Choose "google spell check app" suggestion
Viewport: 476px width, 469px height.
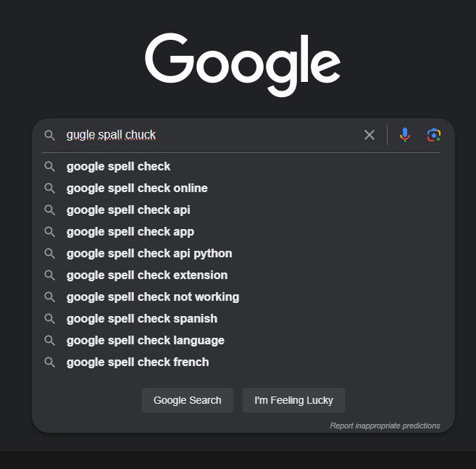click(130, 232)
